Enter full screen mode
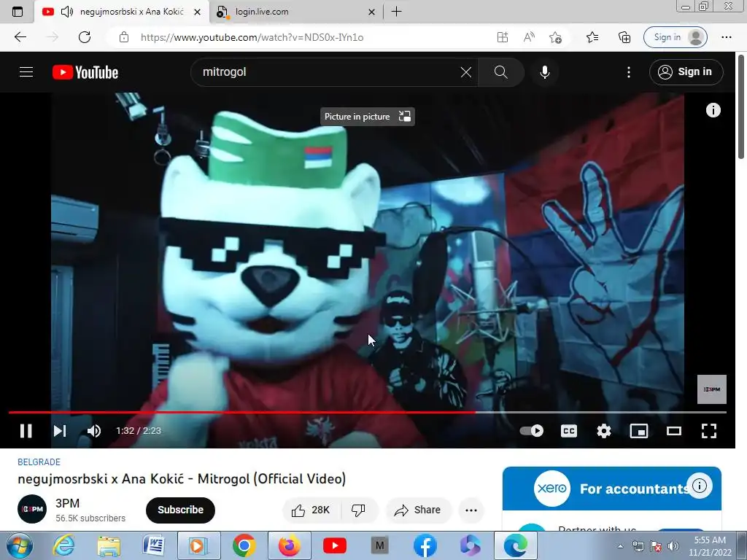This screenshot has height=560, width=747. (709, 431)
